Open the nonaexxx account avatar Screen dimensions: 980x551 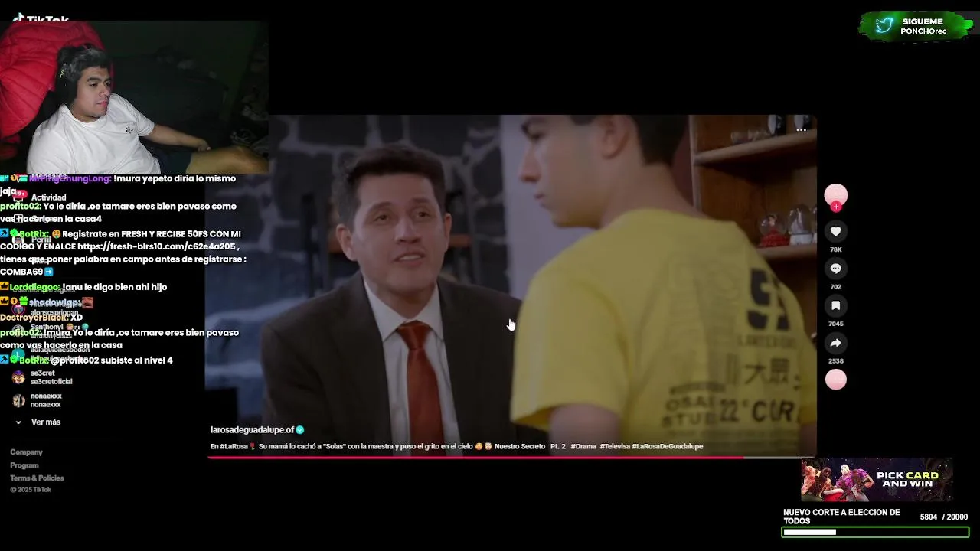pyautogui.click(x=18, y=400)
